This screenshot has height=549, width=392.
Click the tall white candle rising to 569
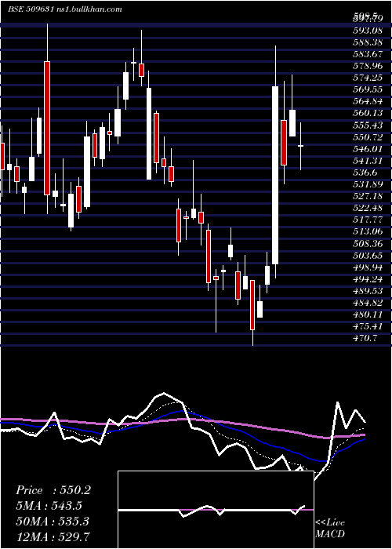pos(275,175)
